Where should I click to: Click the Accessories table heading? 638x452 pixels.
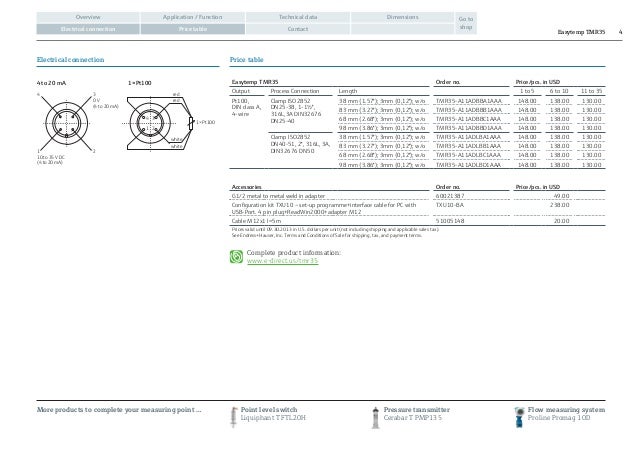(246, 187)
